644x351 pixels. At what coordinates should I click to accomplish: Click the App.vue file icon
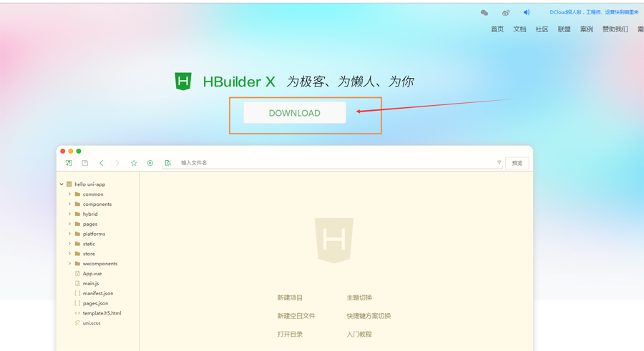point(77,273)
